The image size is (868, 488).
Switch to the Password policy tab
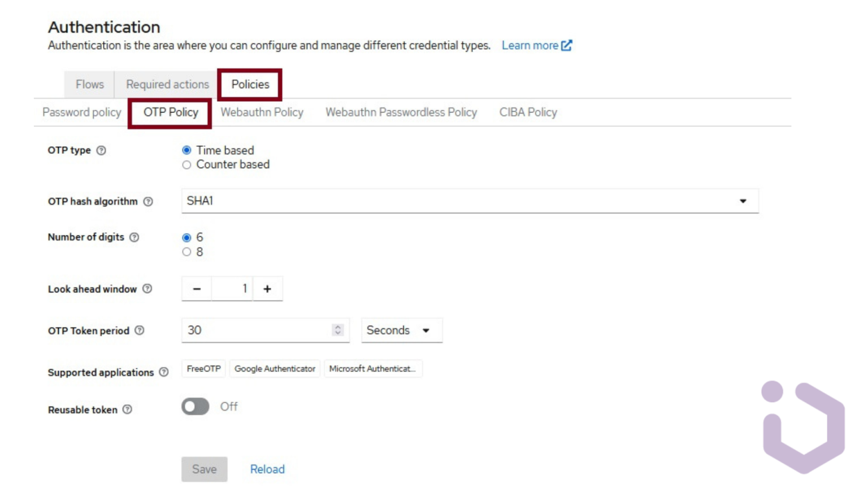click(x=81, y=112)
